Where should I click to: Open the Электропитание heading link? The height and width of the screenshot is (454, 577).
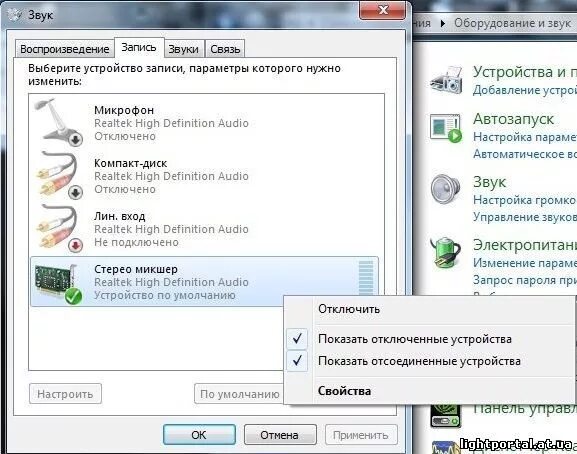pos(525,245)
